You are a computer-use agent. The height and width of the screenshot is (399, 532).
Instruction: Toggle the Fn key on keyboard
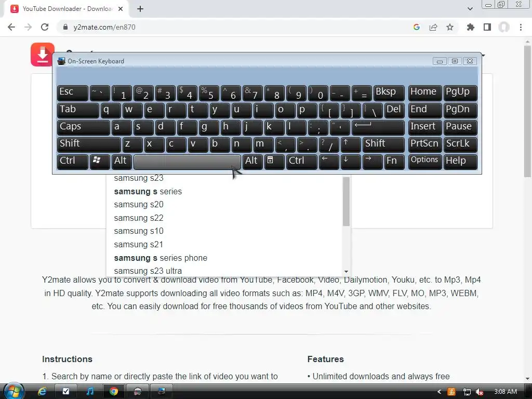(394, 162)
